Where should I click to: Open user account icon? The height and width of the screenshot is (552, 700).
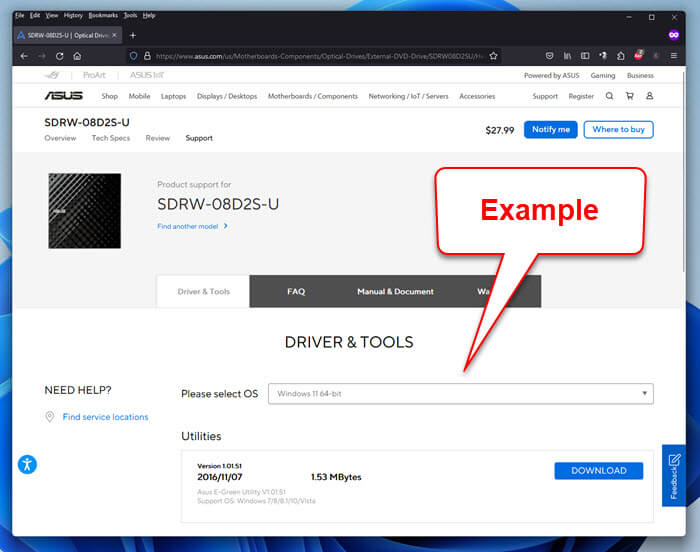click(650, 96)
